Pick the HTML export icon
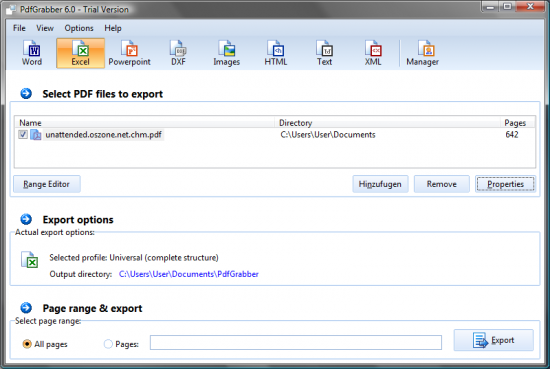This screenshot has width=550, height=369. pyautogui.click(x=276, y=53)
